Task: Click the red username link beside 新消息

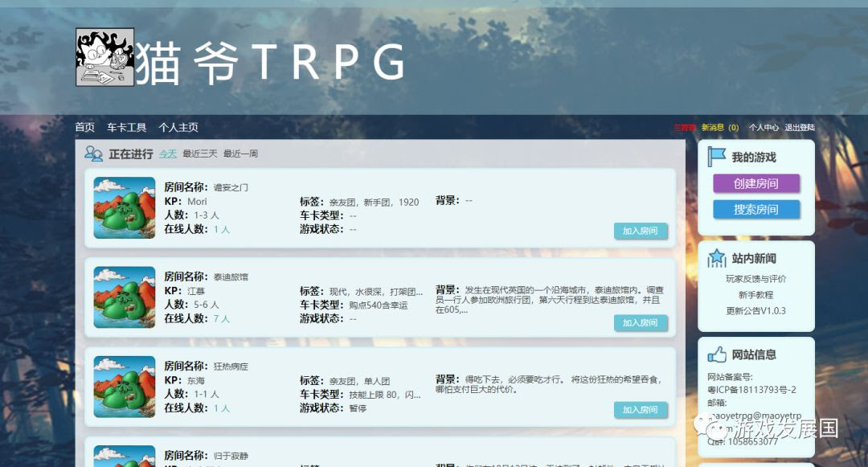Action: 684,127
